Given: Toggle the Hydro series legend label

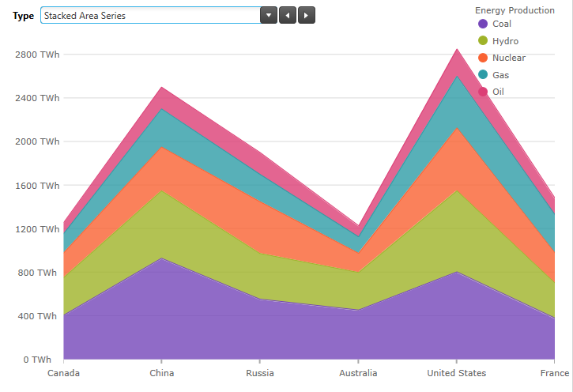Looking at the screenshot, I should tap(505, 41).
